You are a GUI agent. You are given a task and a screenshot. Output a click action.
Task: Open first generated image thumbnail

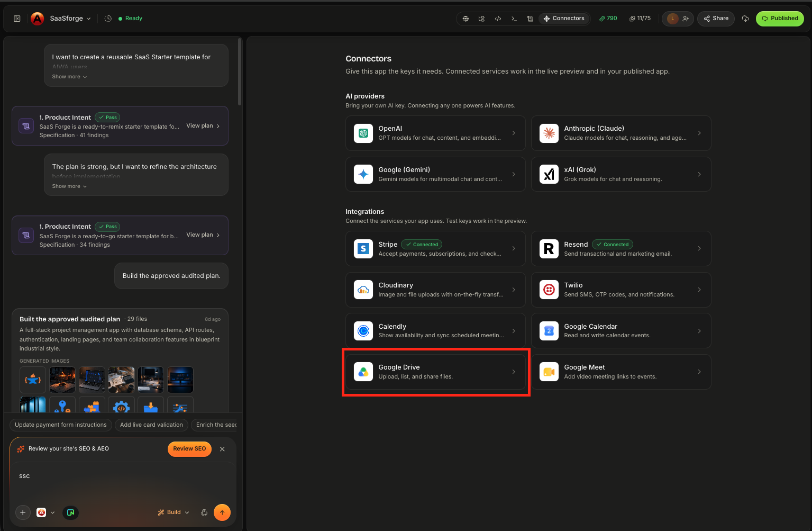pyautogui.click(x=33, y=380)
